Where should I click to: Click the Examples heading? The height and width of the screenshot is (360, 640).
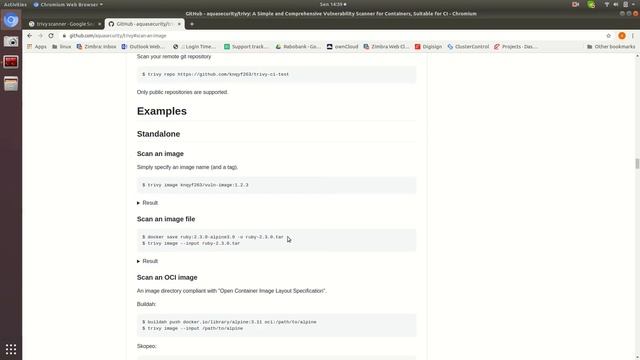pos(162,111)
